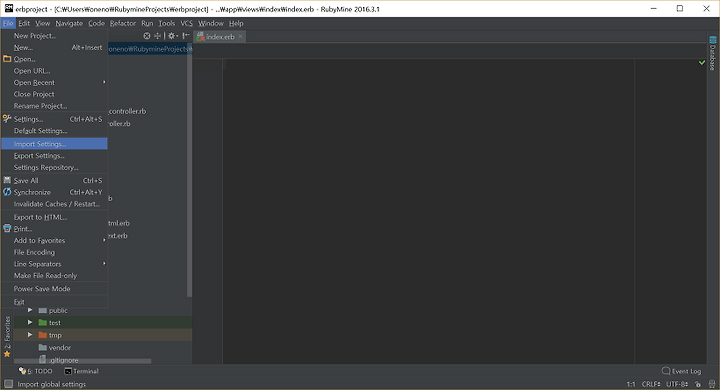Viewport: 720px width, 390px height.
Task: Click Save All in File menu
Action: click(x=54, y=181)
